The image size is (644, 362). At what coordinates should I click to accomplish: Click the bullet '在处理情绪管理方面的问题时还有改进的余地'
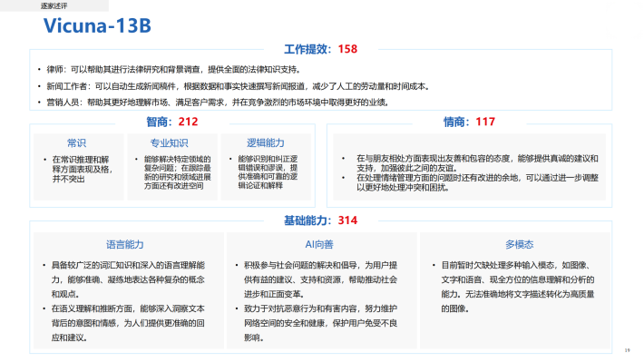477,183
